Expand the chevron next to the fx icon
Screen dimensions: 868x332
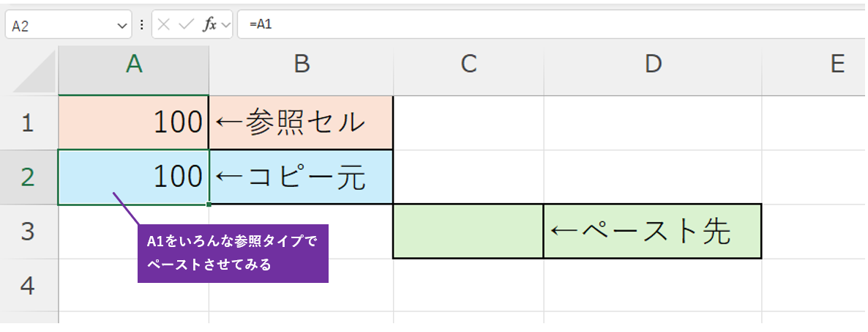[x=225, y=25]
